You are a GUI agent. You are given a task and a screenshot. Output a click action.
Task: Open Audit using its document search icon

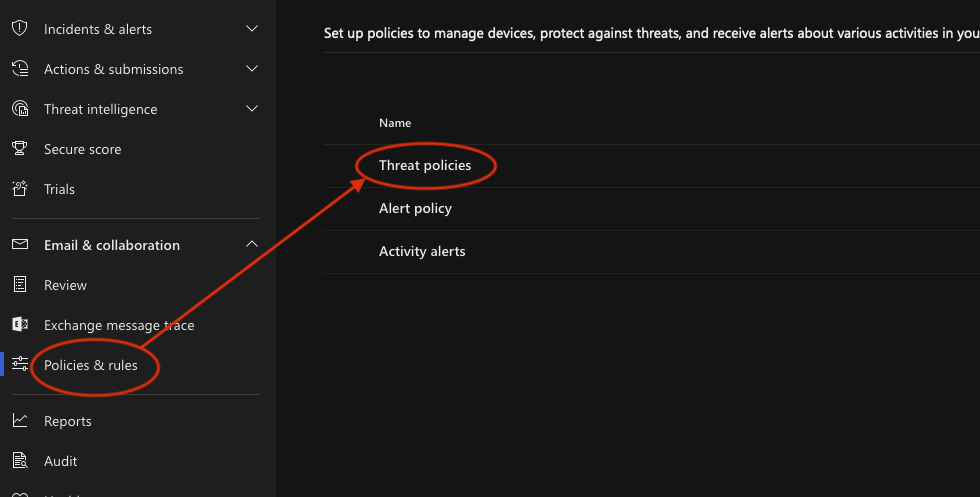(19, 461)
